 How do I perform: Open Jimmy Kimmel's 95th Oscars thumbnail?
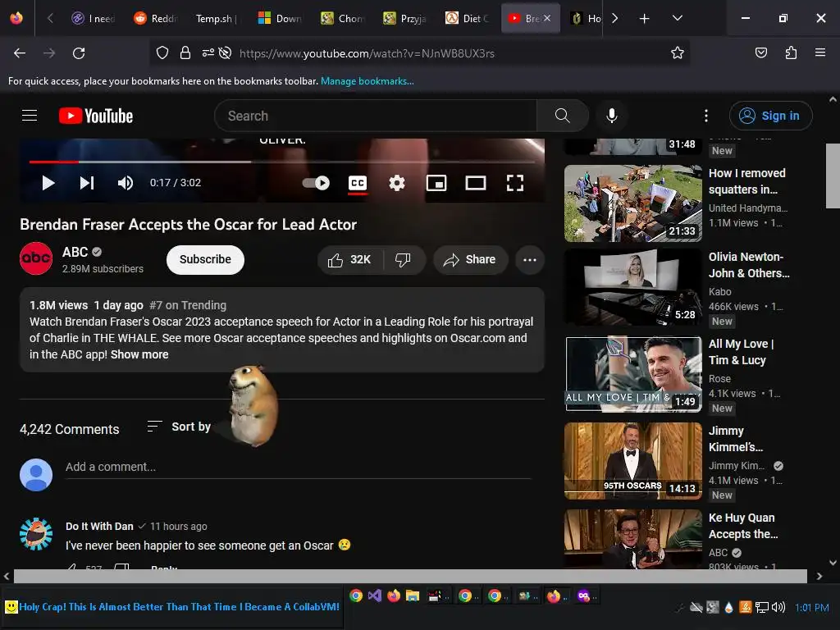click(632, 461)
